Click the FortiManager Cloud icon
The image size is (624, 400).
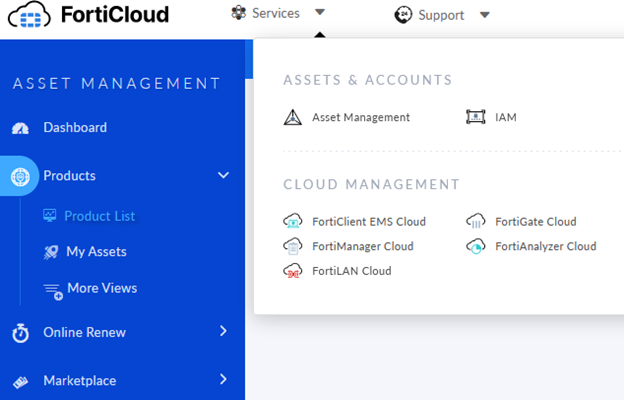coord(292,246)
